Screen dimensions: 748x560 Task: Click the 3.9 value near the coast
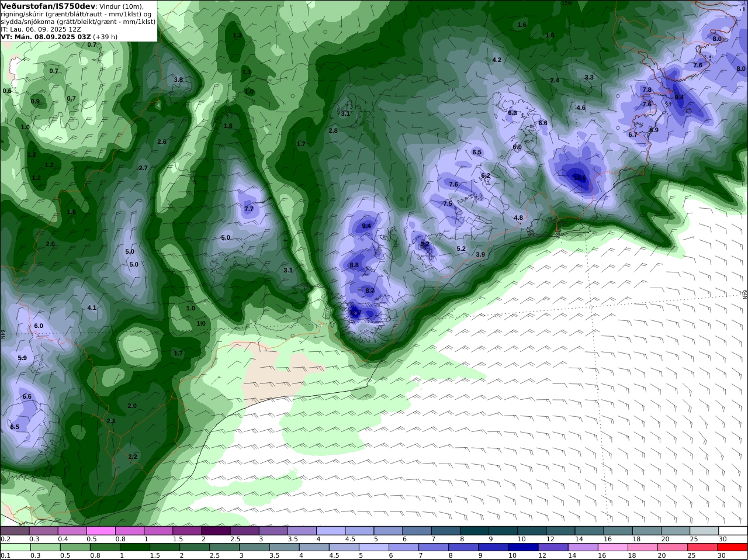[x=480, y=255]
